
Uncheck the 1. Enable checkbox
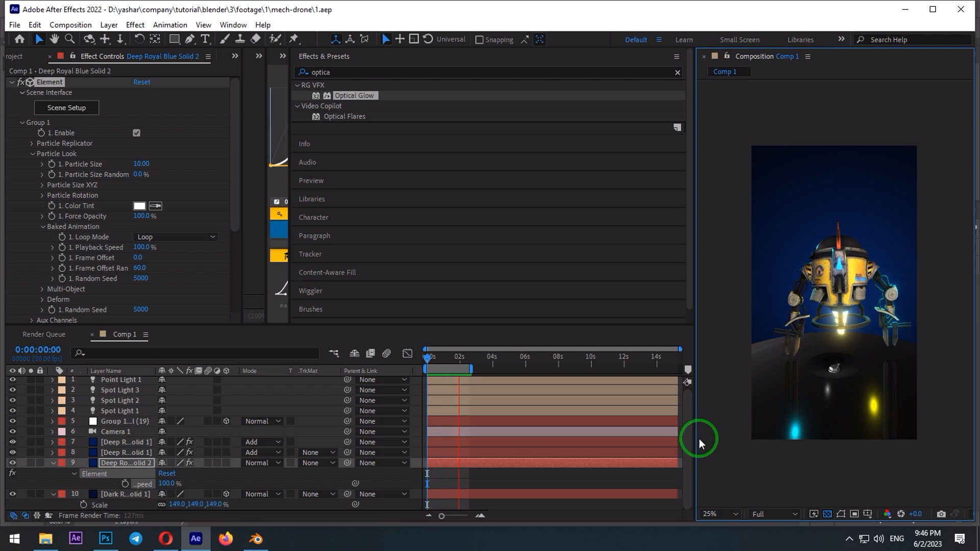(x=136, y=133)
